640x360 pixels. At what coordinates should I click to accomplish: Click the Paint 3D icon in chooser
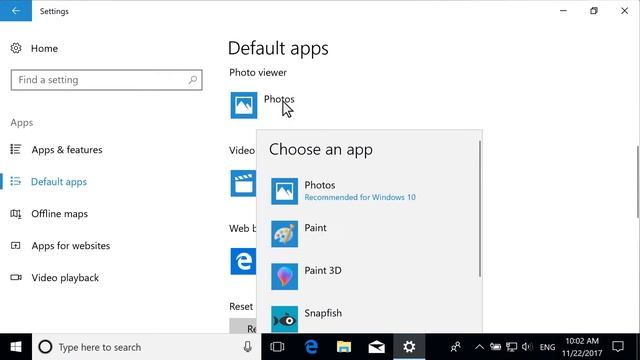(284, 276)
